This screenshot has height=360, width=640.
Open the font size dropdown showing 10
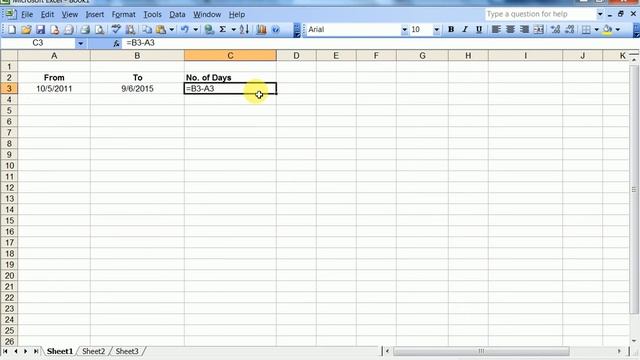tap(436, 29)
